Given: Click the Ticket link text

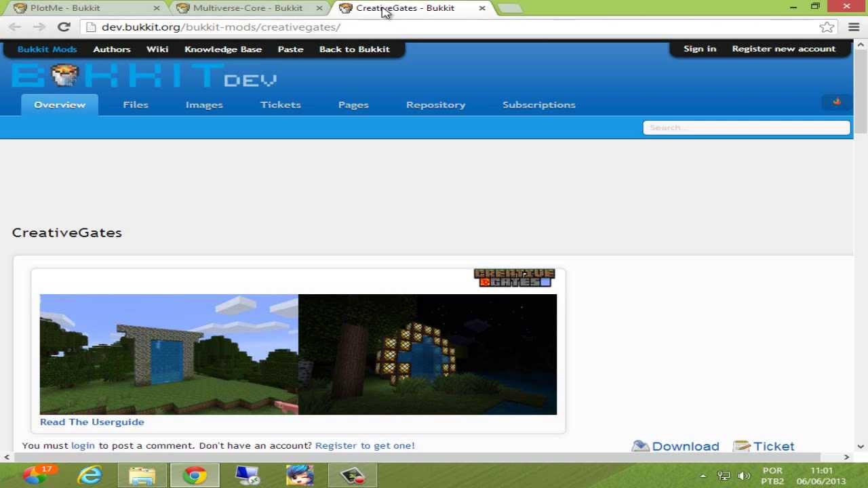Looking at the screenshot, I should tap(774, 446).
